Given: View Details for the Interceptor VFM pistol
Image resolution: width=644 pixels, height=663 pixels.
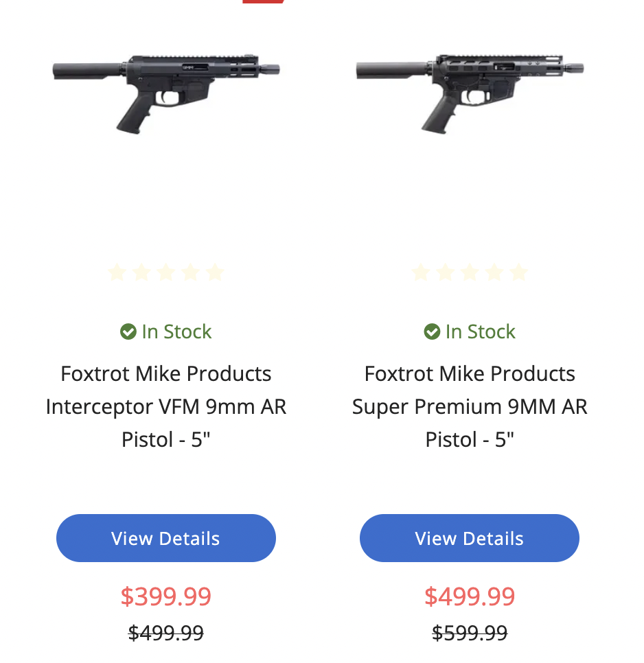Looking at the screenshot, I should [x=166, y=538].
